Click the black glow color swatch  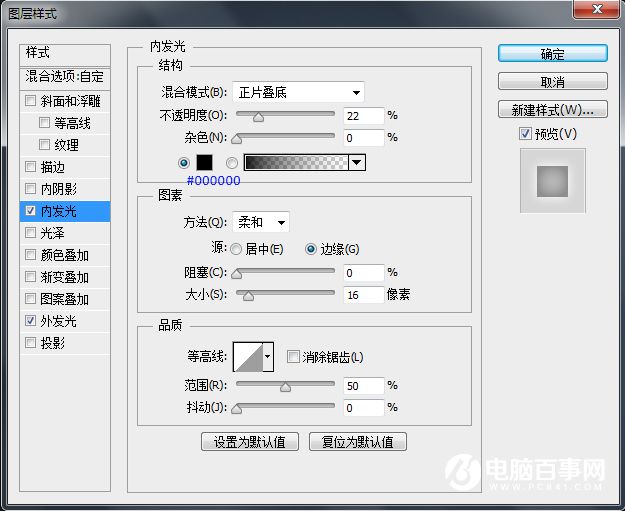(204, 163)
